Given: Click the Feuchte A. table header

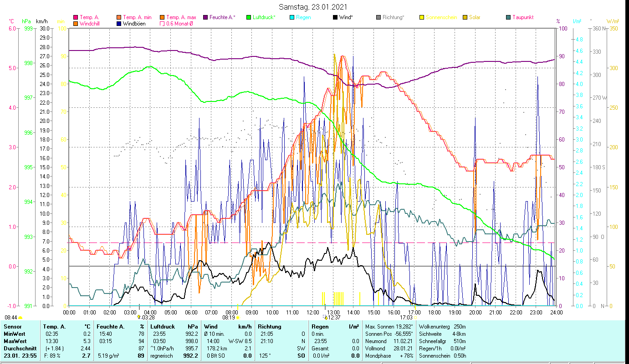Looking at the screenshot, I should (111, 327).
